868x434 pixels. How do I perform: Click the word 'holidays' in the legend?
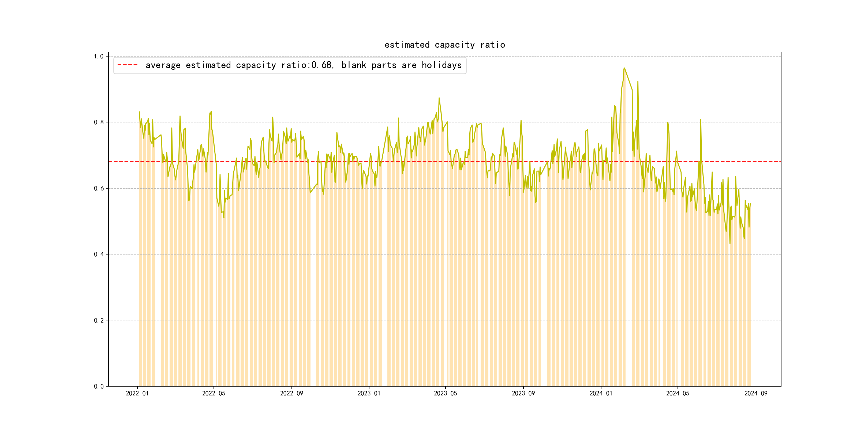pos(442,65)
